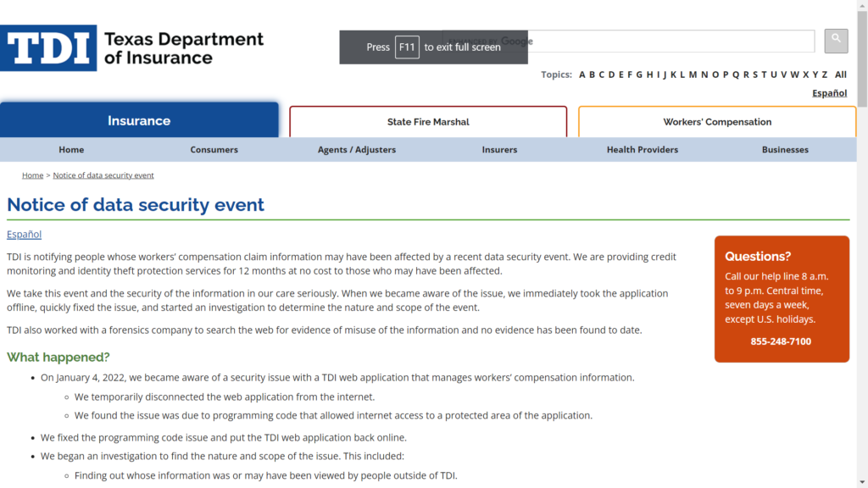Open topics letter P
Viewport: 868px width, 488px height.
(726, 75)
